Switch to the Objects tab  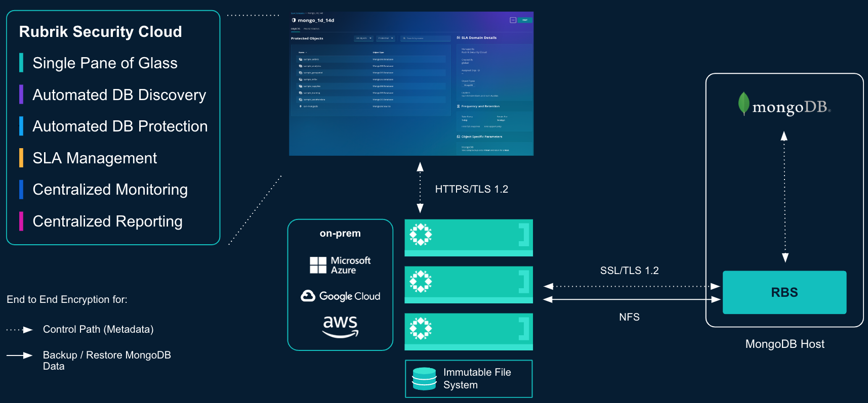[296, 29]
